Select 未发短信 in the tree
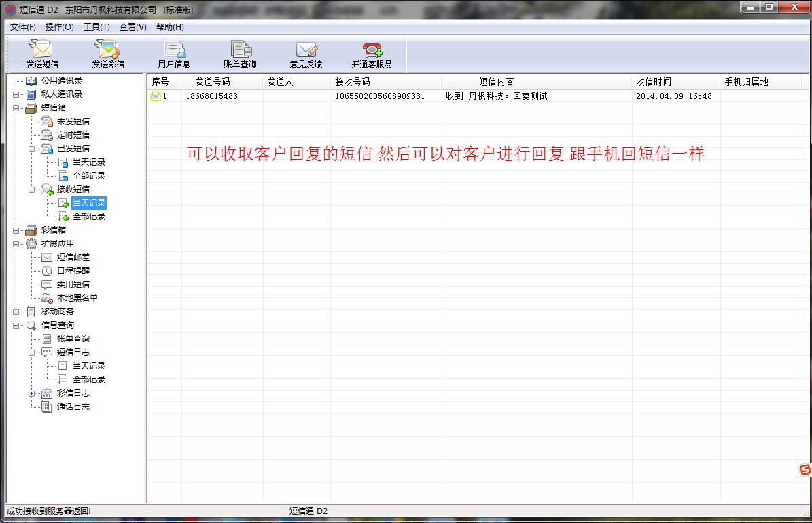812x523 pixels. coord(73,122)
